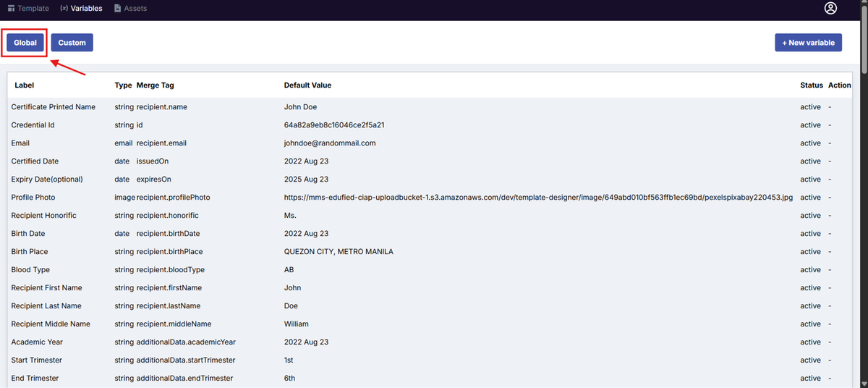Click the recipient.profilePhoto merge tag
This screenshot has height=388, width=868.
(173, 198)
